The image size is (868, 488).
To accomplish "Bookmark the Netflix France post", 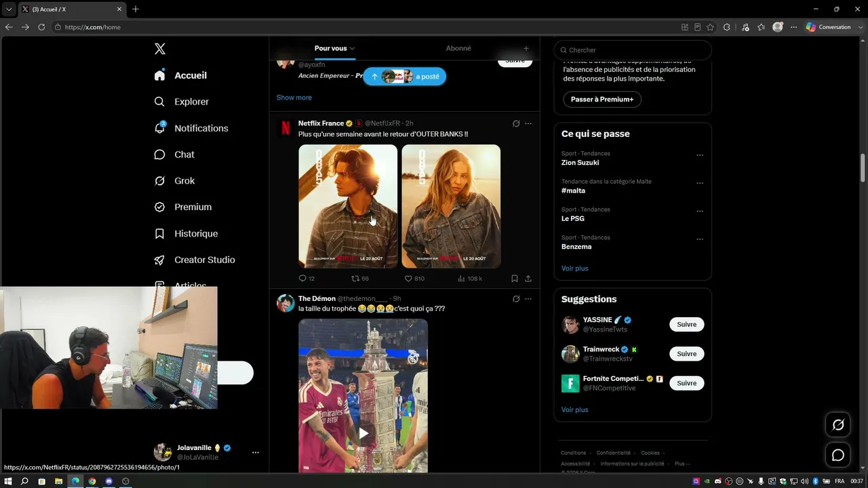I will 515,279.
